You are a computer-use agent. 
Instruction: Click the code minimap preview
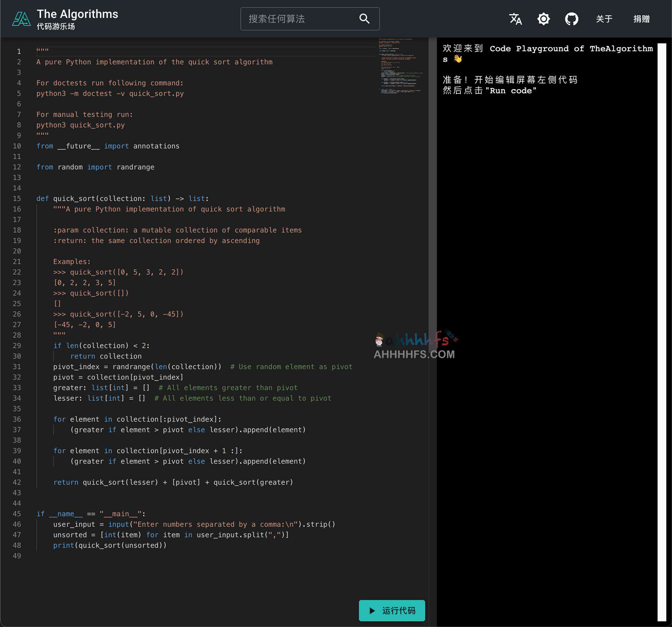pos(400,66)
